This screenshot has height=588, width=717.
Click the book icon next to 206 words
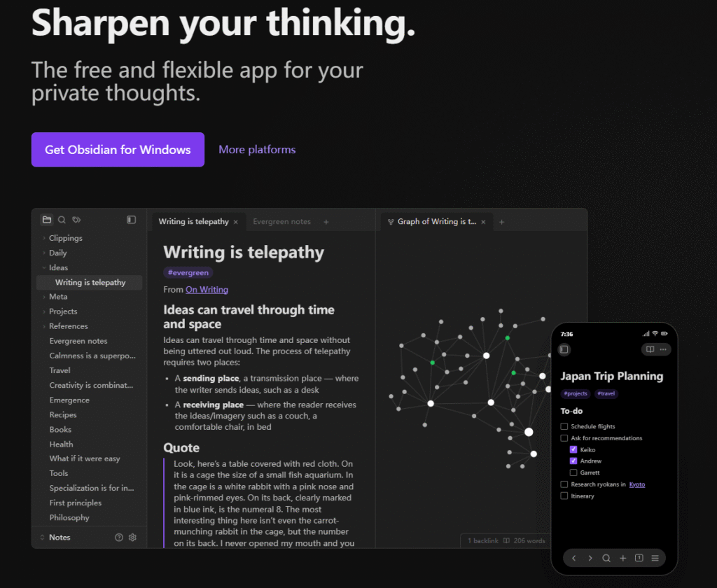[x=506, y=540]
